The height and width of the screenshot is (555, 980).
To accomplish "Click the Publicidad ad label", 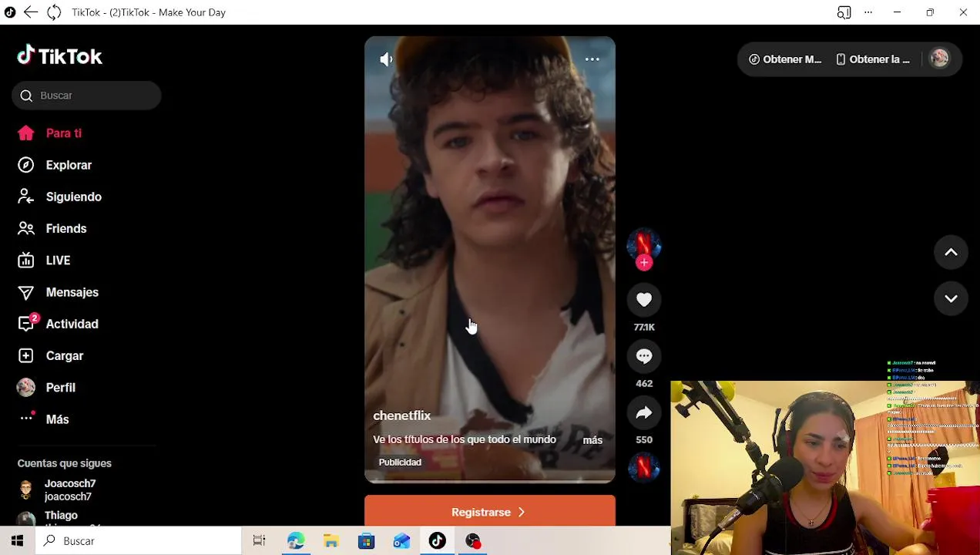I will click(400, 462).
